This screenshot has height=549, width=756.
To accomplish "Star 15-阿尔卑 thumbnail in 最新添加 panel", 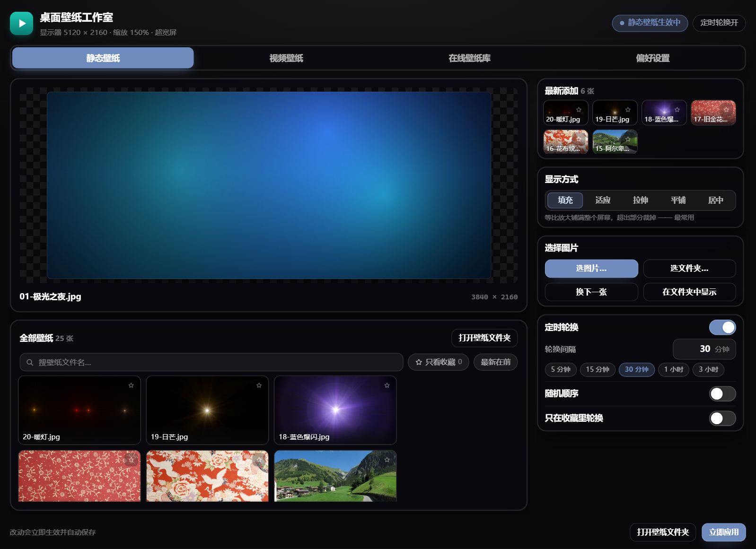I will click(x=628, y=139).
